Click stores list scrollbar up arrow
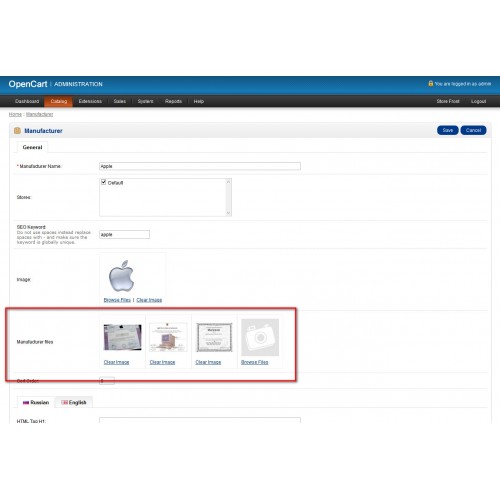This screenshot has width=500, height=500. coord(228,182)
